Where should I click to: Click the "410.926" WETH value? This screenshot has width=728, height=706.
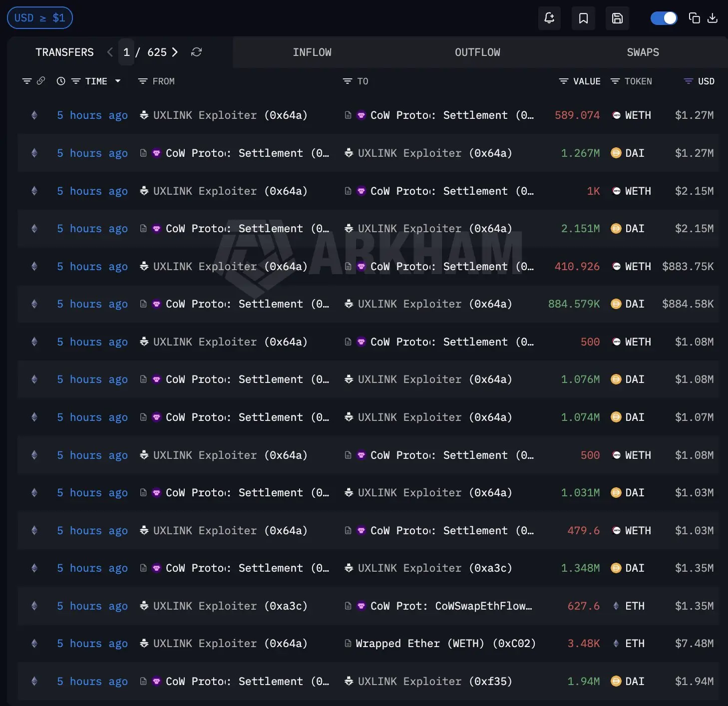[x=577, y=266]
